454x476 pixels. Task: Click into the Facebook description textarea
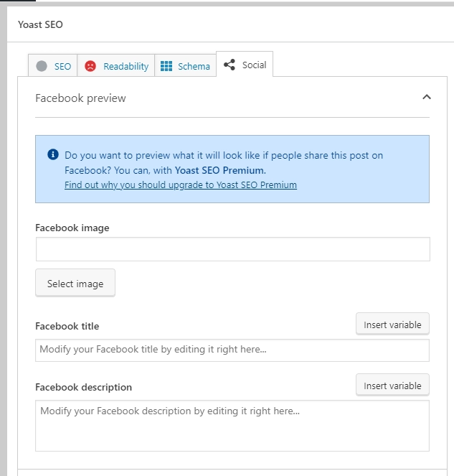pos(232,426)
